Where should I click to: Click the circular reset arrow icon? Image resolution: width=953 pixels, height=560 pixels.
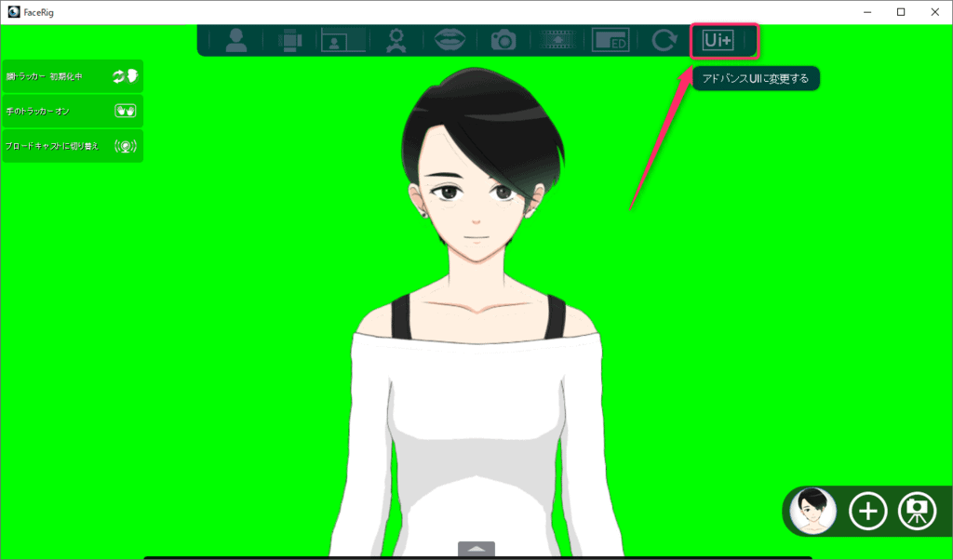point(664,40)
